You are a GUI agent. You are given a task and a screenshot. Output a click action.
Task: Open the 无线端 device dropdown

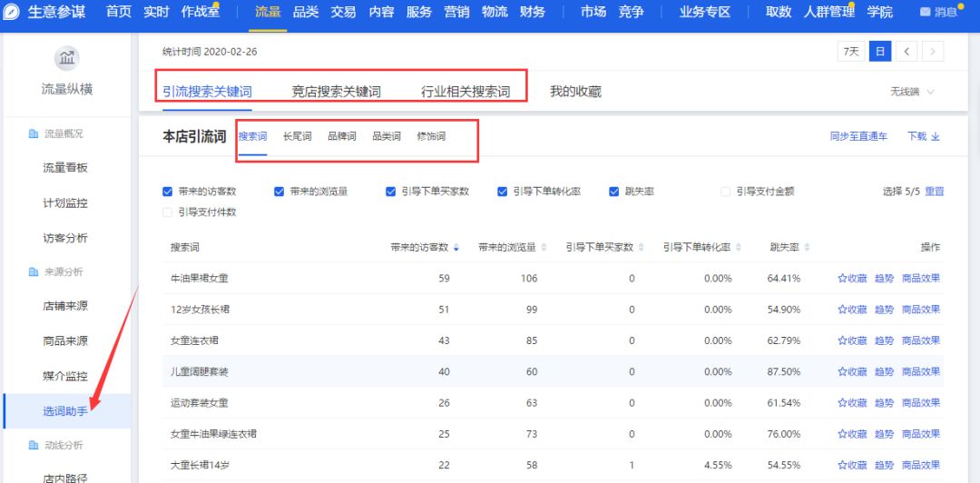click(x=913, y=92)
